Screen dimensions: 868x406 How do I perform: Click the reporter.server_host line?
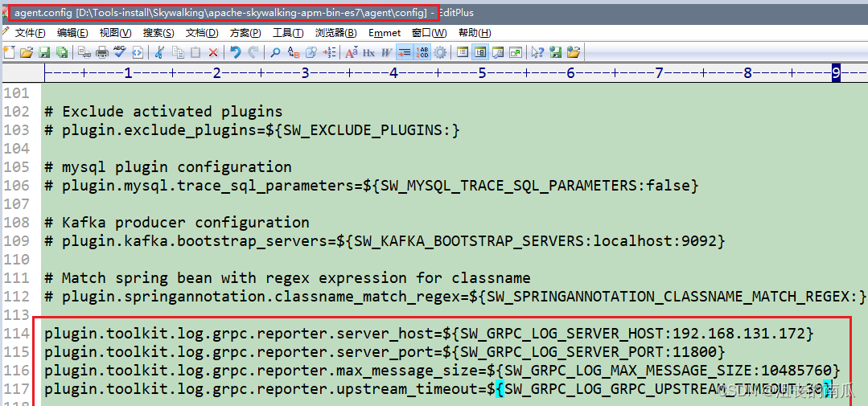pyautogui.click(x=429, y=334)
